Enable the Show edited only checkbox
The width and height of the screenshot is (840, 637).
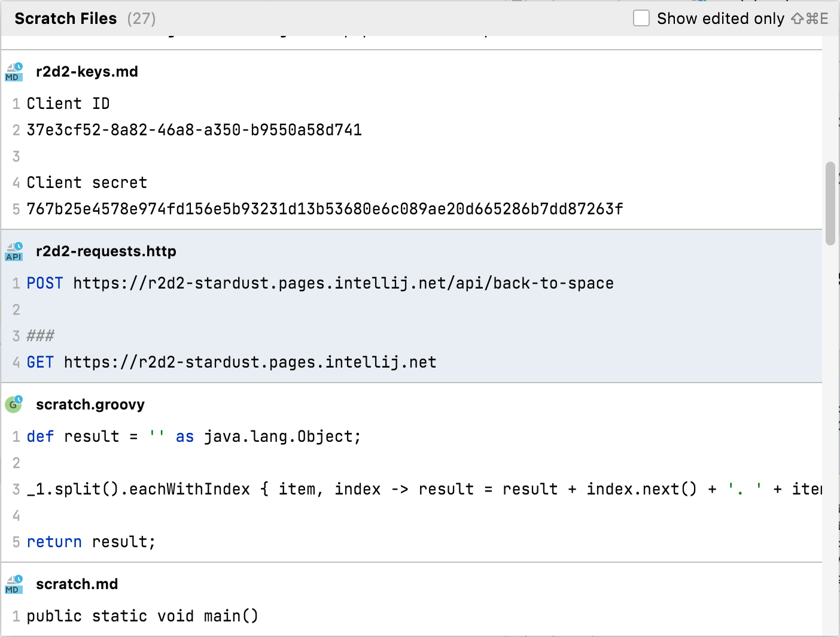(x=641, y=19)
